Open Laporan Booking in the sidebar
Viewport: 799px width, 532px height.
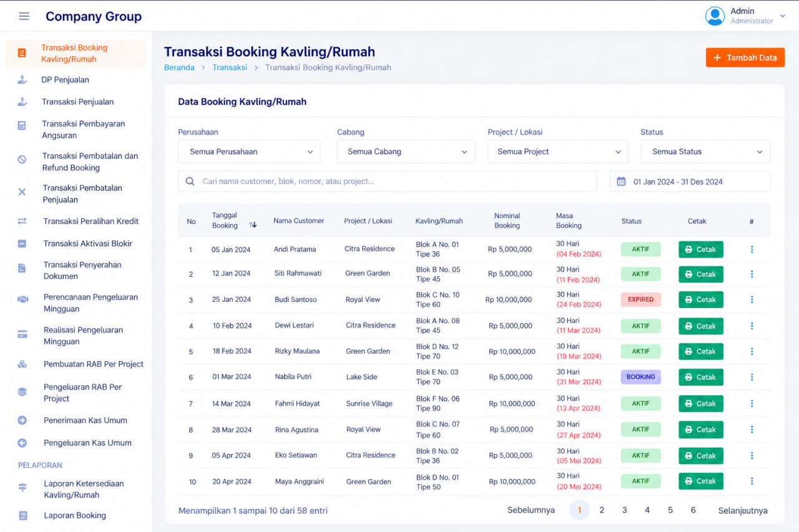click(76, 515)
